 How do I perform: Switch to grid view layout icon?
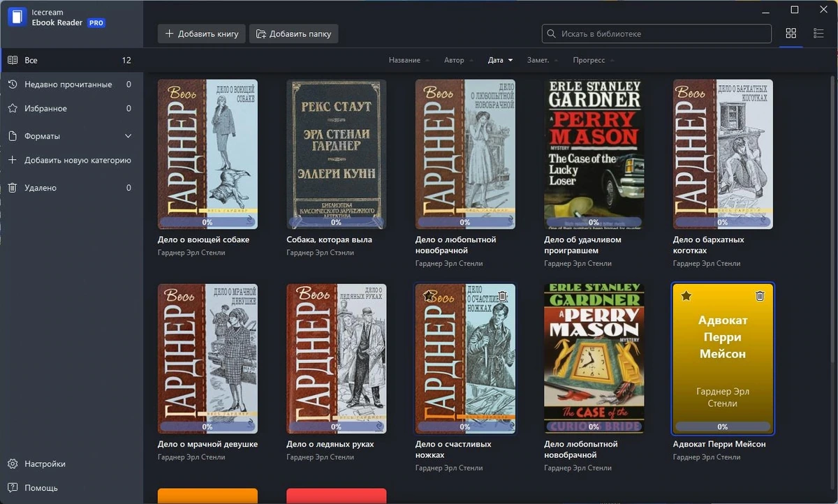(x=791, y=34)
